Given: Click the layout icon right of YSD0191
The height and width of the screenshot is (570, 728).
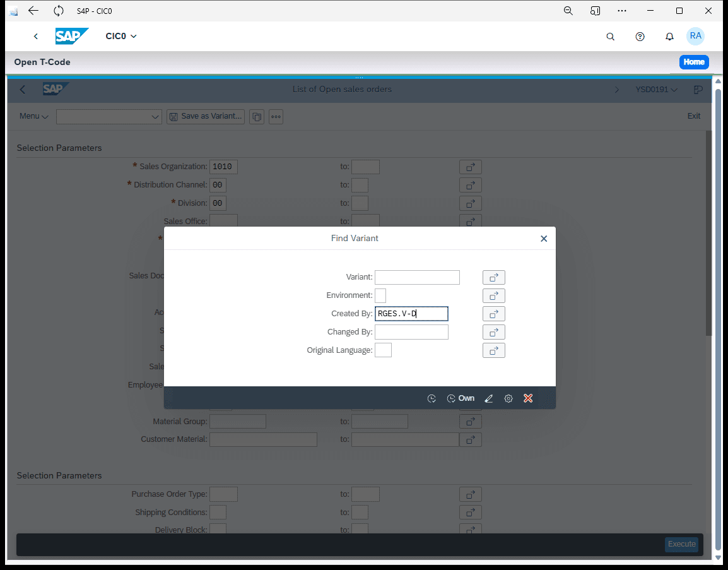Looking at the screenshot, I should pyautogui.click(x=698, y=90).
